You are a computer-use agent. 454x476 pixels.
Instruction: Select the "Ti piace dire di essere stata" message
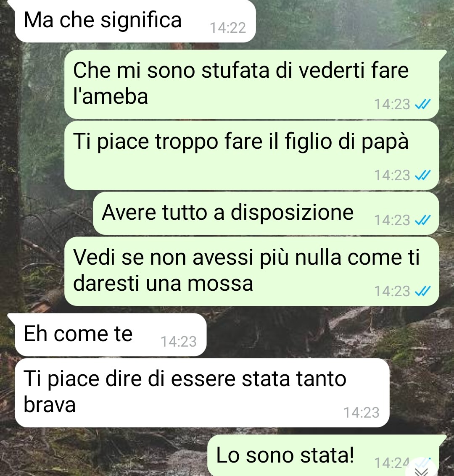coord(202,393)
